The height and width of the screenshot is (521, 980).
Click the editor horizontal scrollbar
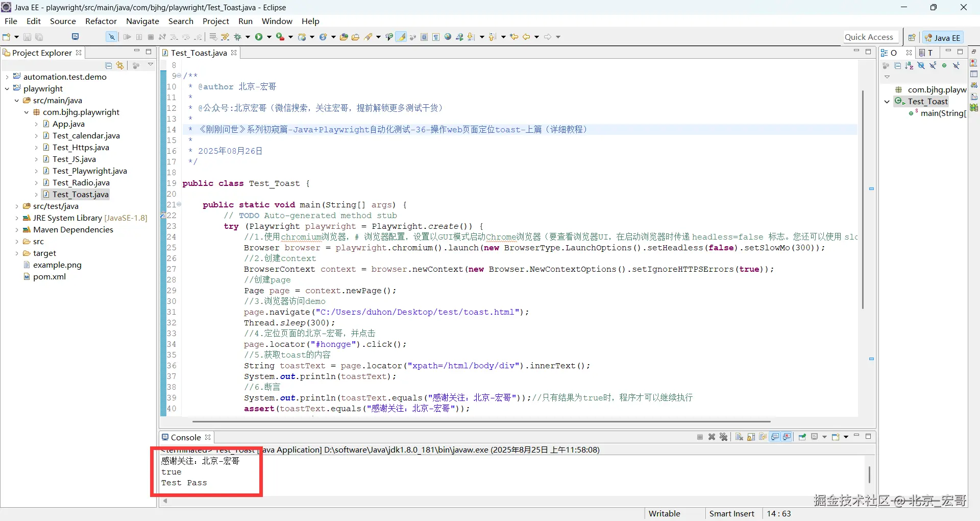481,422
